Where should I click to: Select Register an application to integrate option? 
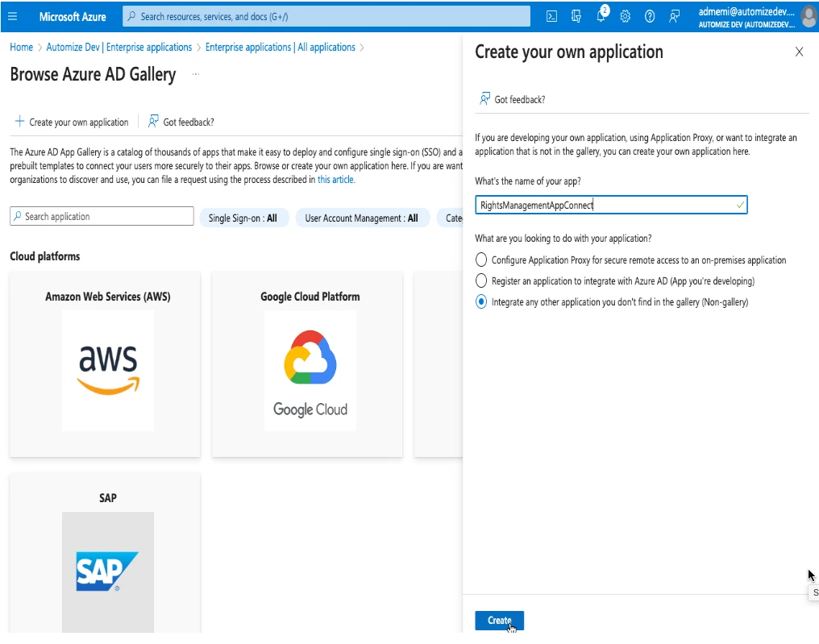click(x=481, y=280)
